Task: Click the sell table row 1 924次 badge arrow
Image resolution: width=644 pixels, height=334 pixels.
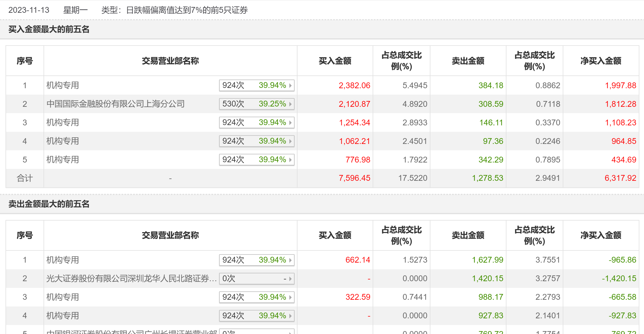Action: 290,260
